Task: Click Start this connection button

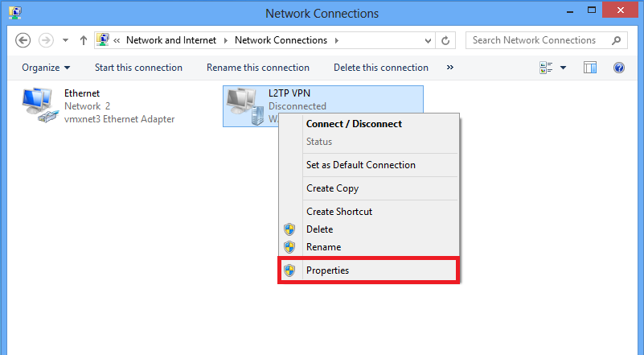Action: click(x=138, y=68)
